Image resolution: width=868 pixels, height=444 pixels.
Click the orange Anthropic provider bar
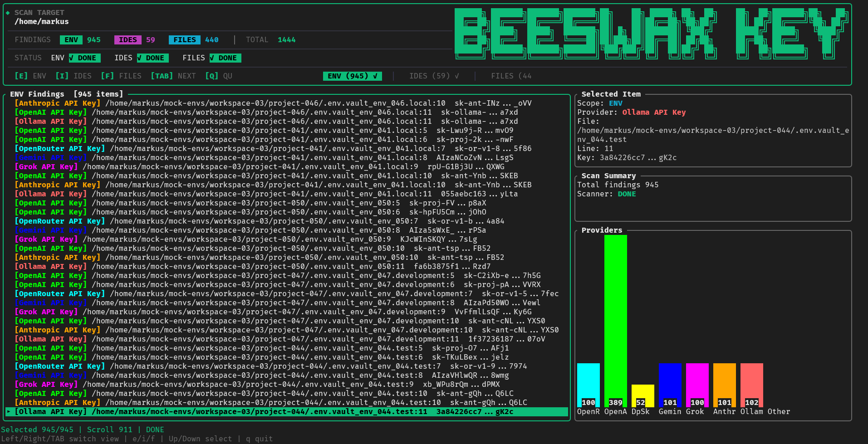point(724,383)
